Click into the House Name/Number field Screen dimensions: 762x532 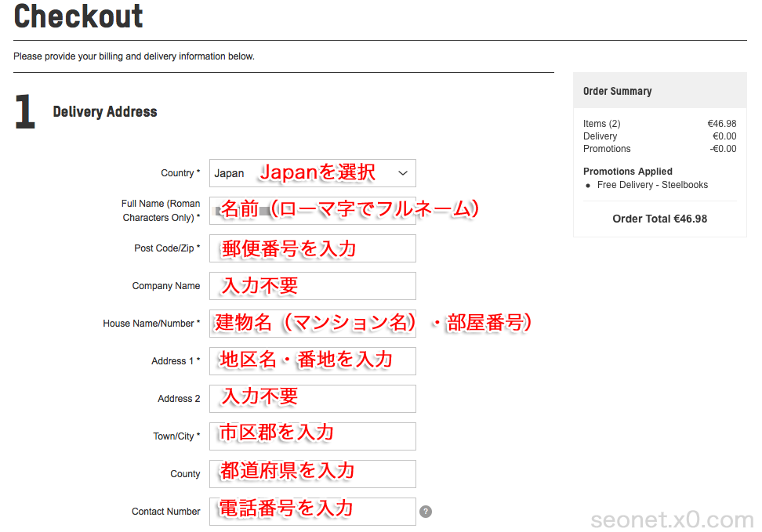(312, 324)
